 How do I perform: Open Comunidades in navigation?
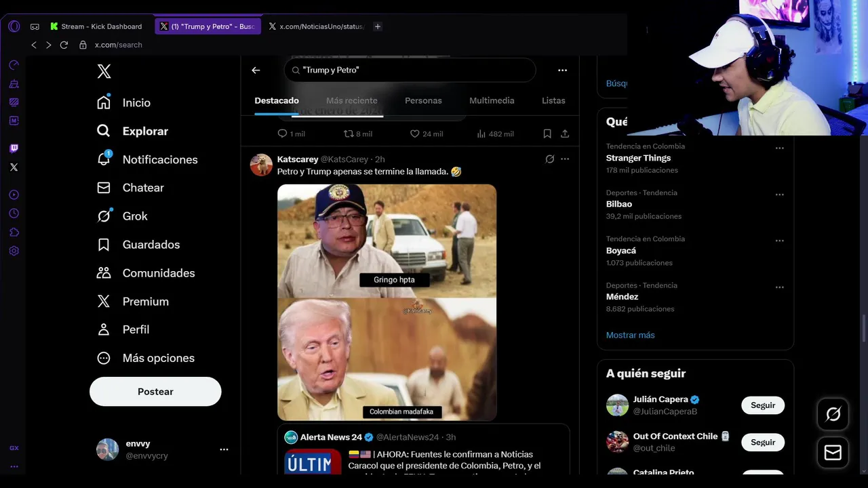[146, 273]
